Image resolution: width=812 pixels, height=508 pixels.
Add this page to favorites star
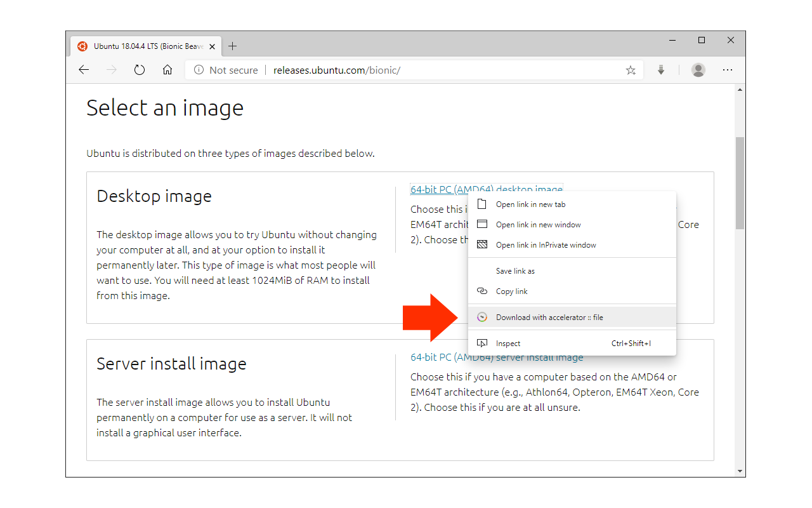[x=631, y=70]
